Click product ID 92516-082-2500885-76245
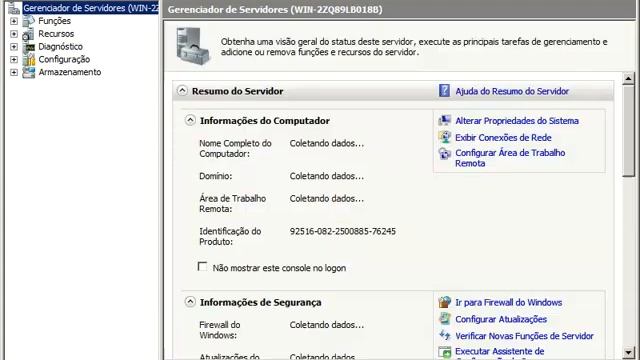640x360 pixels. (342, 231)
